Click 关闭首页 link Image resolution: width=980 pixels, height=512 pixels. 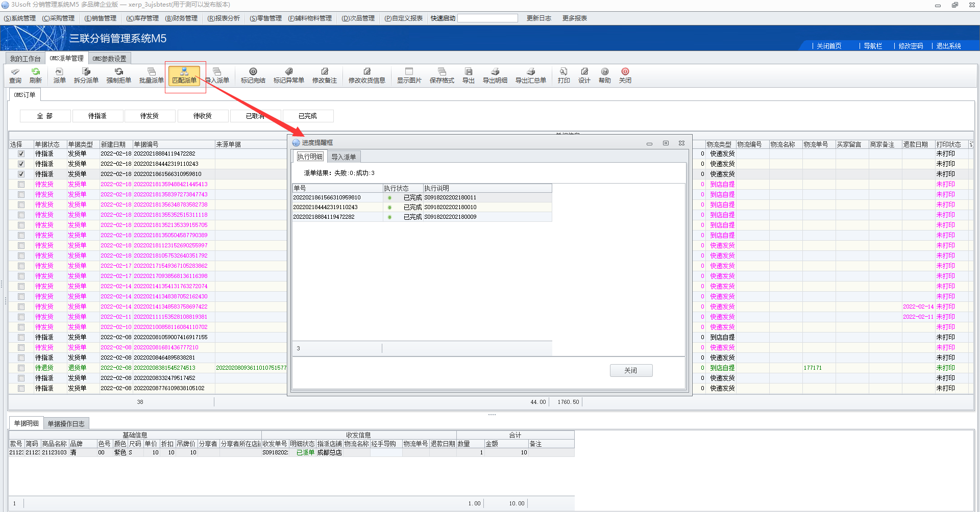[829, 46]
